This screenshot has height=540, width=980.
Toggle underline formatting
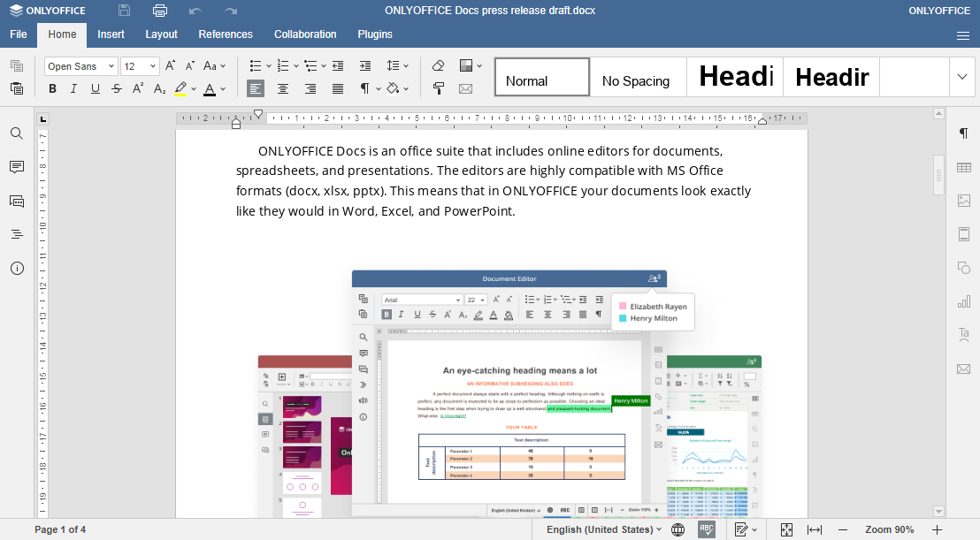[x=95, y=88]
